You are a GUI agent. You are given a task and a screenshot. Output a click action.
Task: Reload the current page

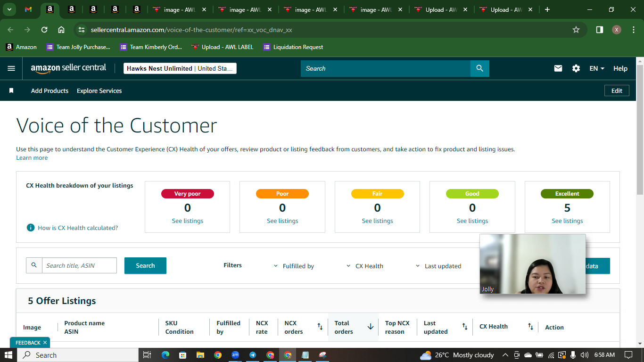coord(44,30)
